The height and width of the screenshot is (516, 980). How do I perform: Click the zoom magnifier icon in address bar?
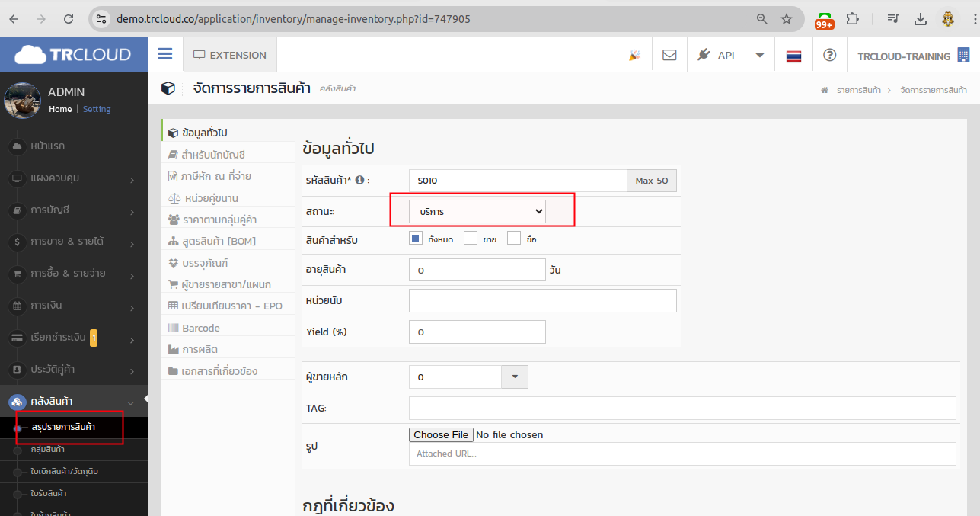761,19
